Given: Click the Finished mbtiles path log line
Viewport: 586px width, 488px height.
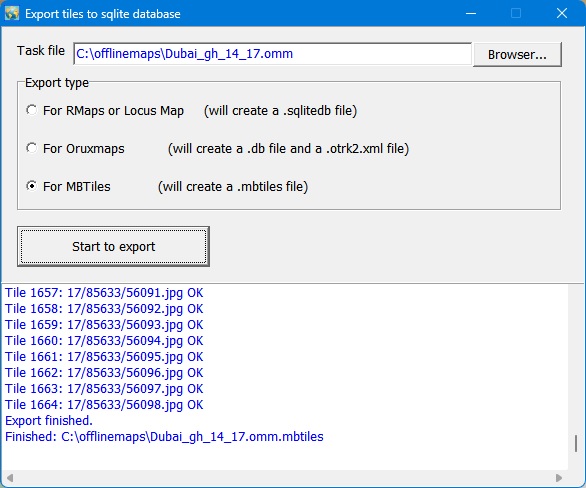Looking at the screenshot, I should [164, 437].
